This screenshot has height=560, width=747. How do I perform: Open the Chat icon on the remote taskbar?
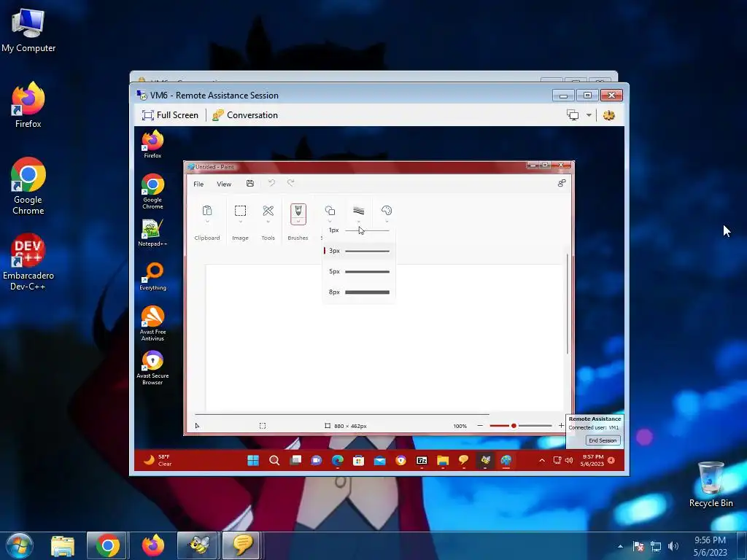click(x=317, y=461)
